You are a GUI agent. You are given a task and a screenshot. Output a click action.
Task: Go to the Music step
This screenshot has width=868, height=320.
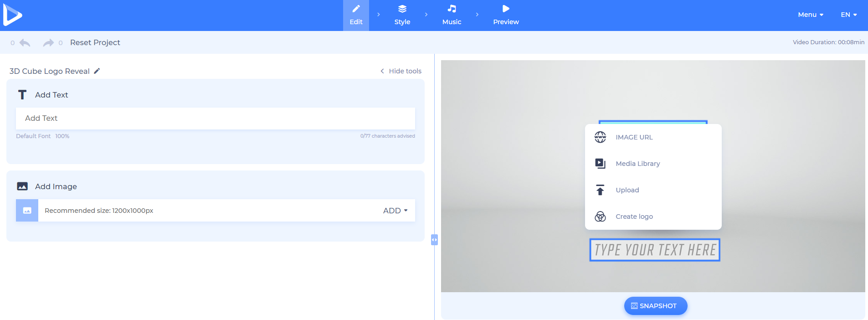[x=452, y=15]
